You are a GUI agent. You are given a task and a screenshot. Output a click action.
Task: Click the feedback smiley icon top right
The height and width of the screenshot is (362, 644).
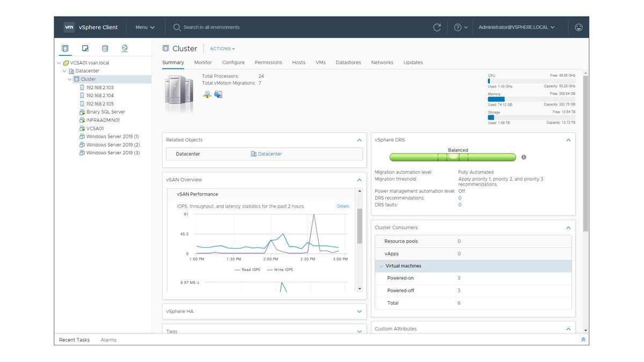click(579, 27)
